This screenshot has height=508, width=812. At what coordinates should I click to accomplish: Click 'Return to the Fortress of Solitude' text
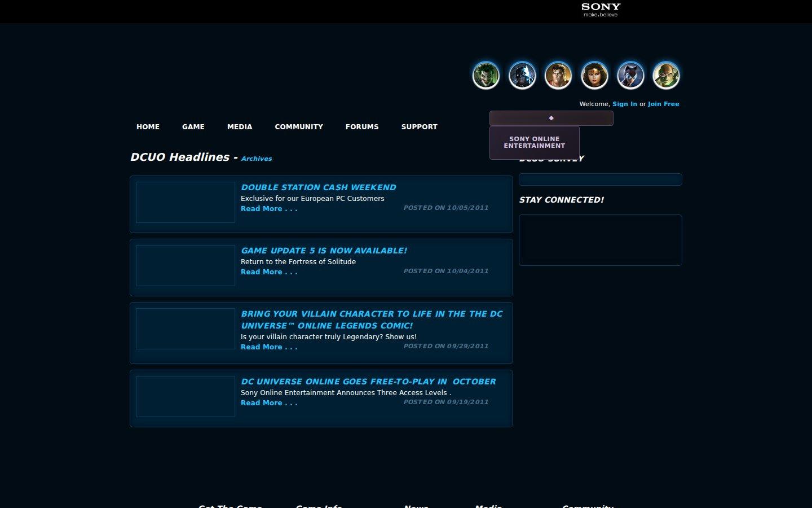click(298, 262)
